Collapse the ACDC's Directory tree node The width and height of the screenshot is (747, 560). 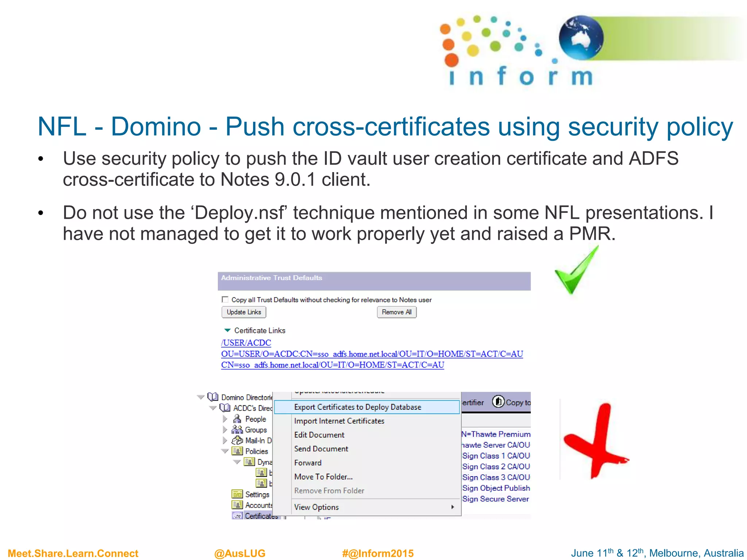tap(213, 408)
